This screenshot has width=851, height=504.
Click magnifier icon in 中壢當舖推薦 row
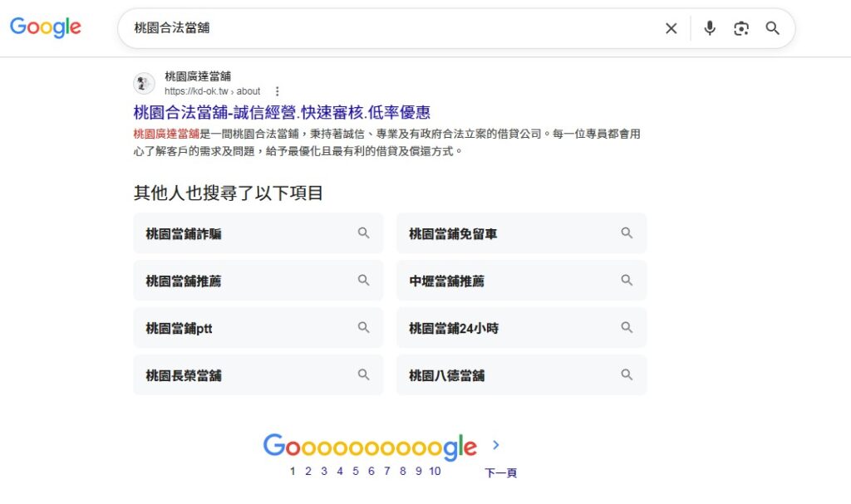[x=627, y=280]
